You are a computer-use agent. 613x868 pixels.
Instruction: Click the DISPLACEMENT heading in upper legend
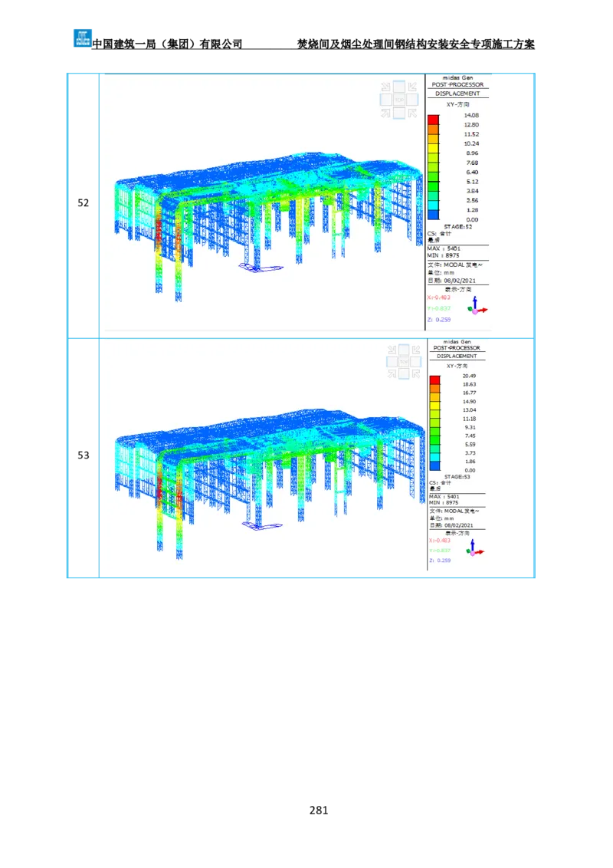point(457,94)
